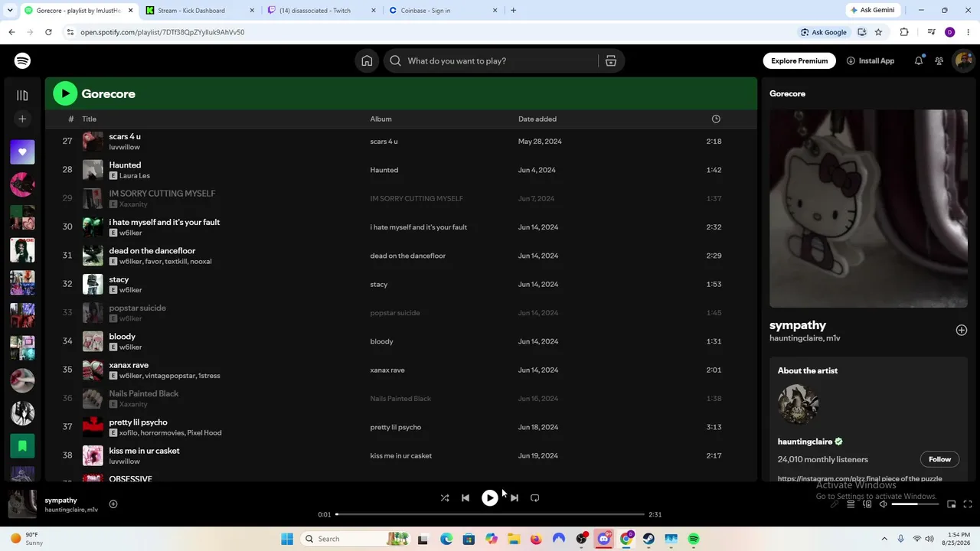Viewport: 980px width, 551px height.
Task: Open the mini player
Action: 952,504
